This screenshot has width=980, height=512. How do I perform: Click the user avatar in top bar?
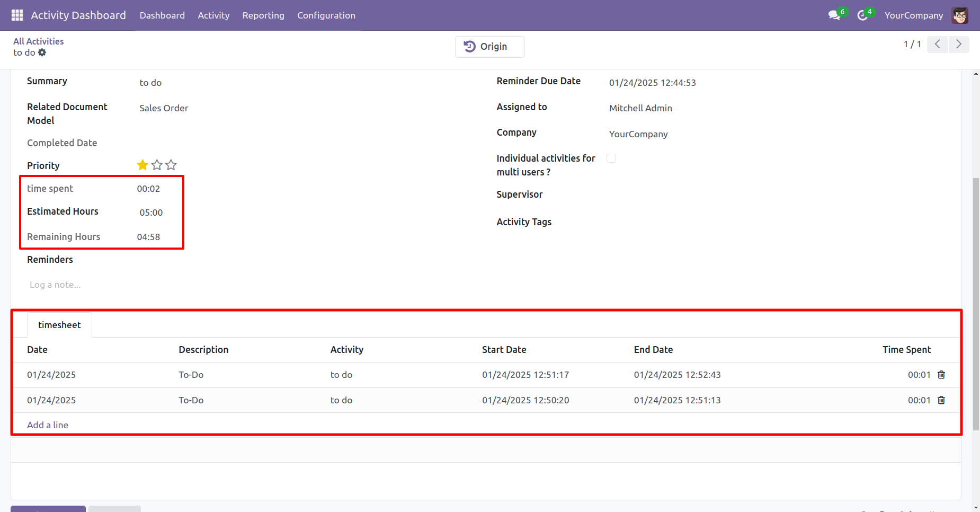(x=960, y=15)
